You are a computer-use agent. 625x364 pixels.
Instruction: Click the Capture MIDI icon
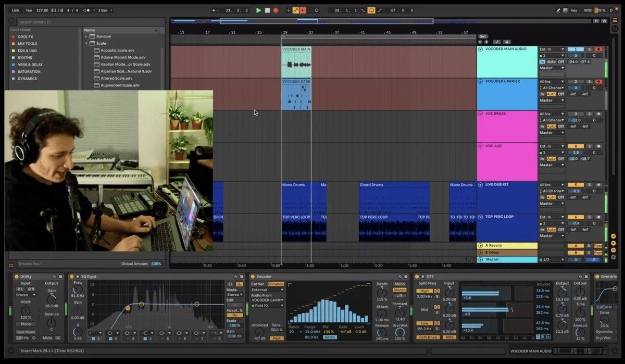(310, 10)
